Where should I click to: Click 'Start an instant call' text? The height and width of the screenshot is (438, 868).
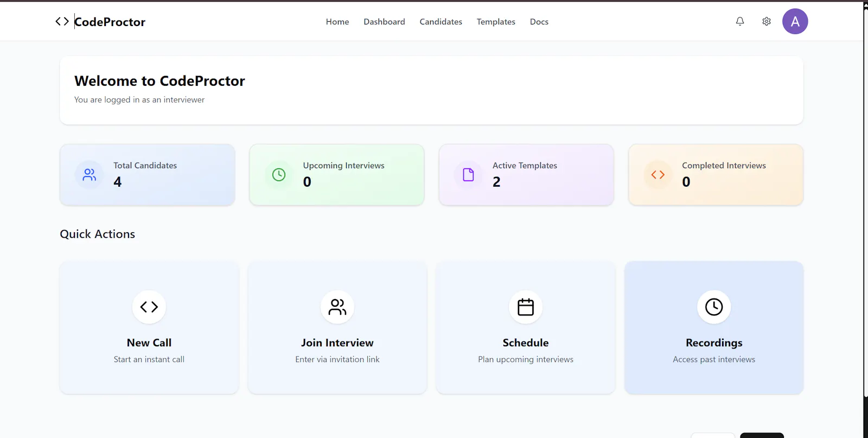pos(149,359)
